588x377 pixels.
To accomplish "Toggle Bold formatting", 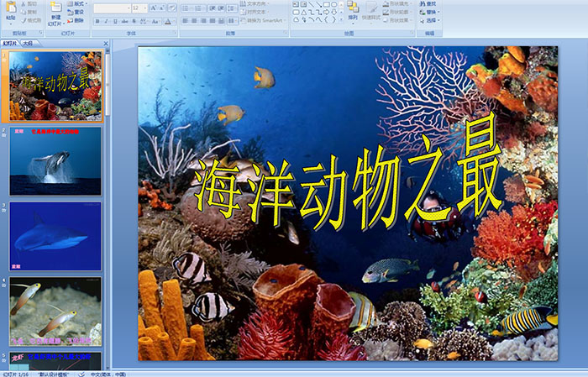I will pos(97,21).
